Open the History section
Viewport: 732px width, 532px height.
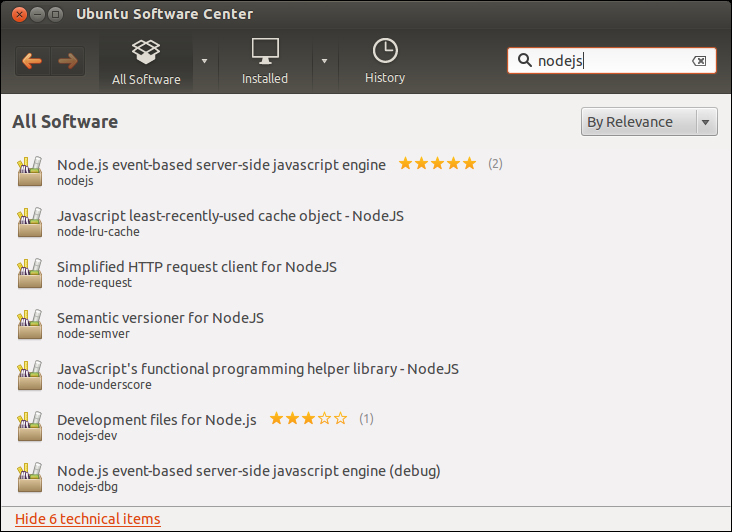385,62
